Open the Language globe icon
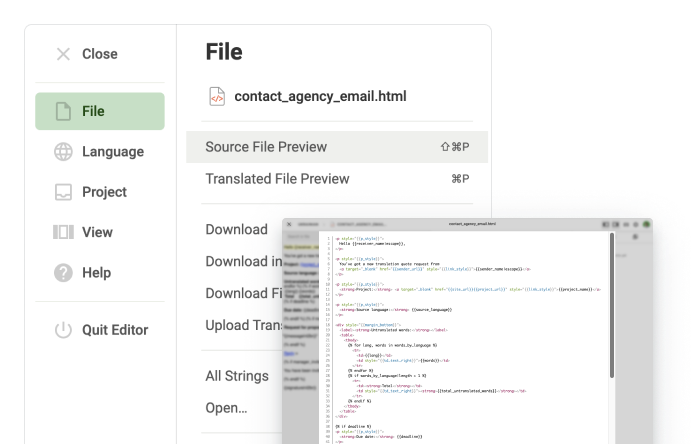Viewport: 696px width, 444px height. tap(63, 152)
